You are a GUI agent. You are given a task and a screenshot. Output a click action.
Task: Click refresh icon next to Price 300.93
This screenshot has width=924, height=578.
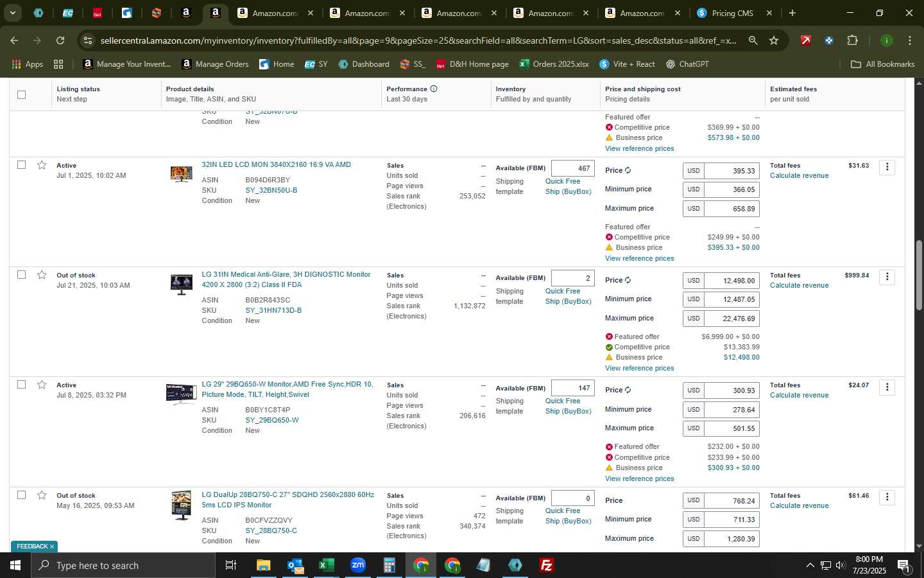coord(628,390)
